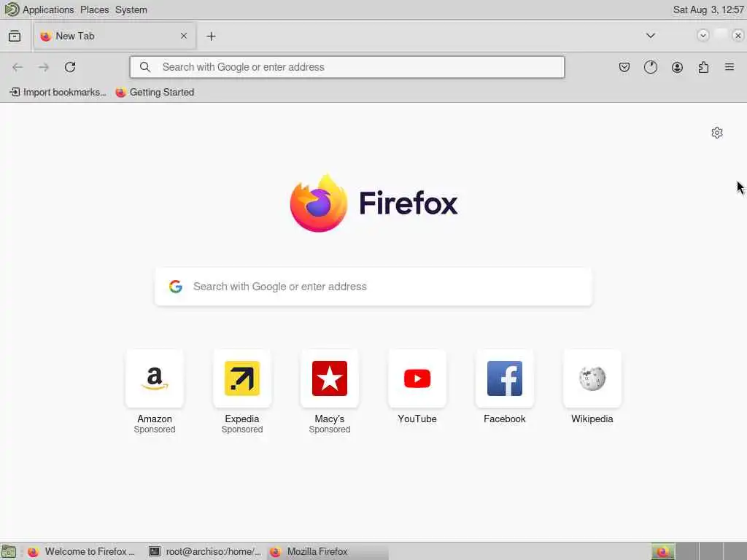
Task: Open Firefox View icon left of tabs
Action: (15, 36)
